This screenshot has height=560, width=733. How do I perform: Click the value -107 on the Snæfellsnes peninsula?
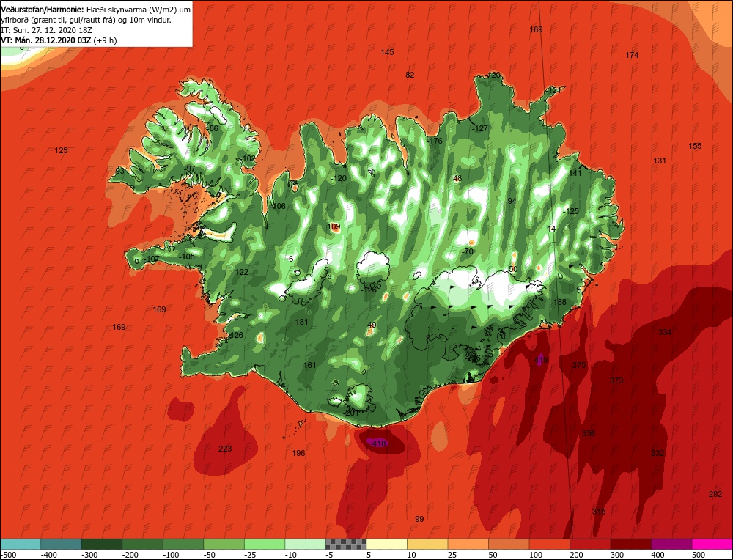click(152, 259)
